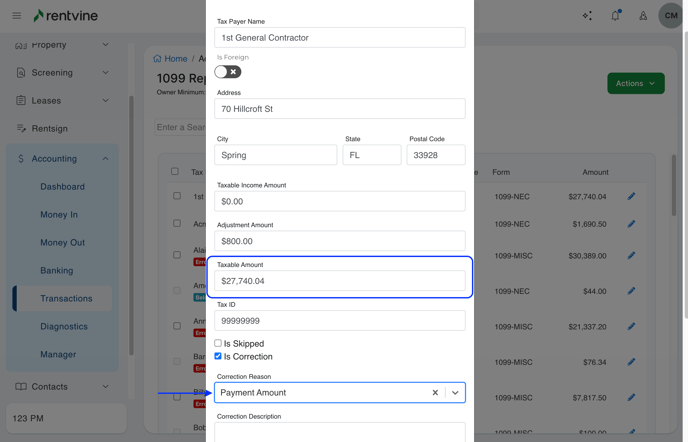Open Money In from sidebar
688x442 pixels.
(x=59, y=214)
